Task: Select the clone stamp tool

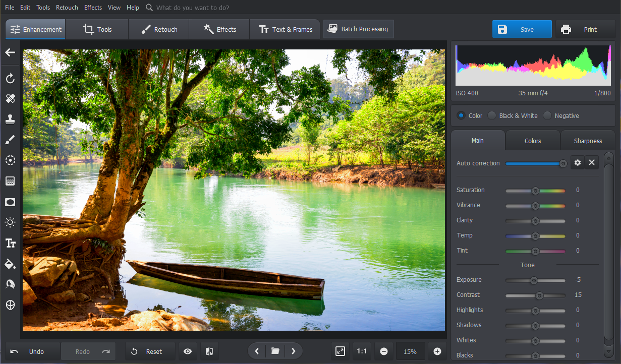Action: [10, 119]
